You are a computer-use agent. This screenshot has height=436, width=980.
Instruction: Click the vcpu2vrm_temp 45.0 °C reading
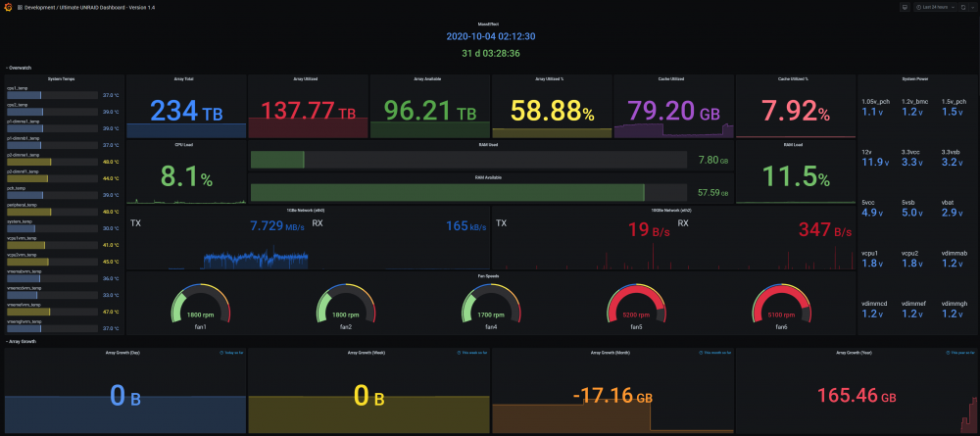click(111, 262)
